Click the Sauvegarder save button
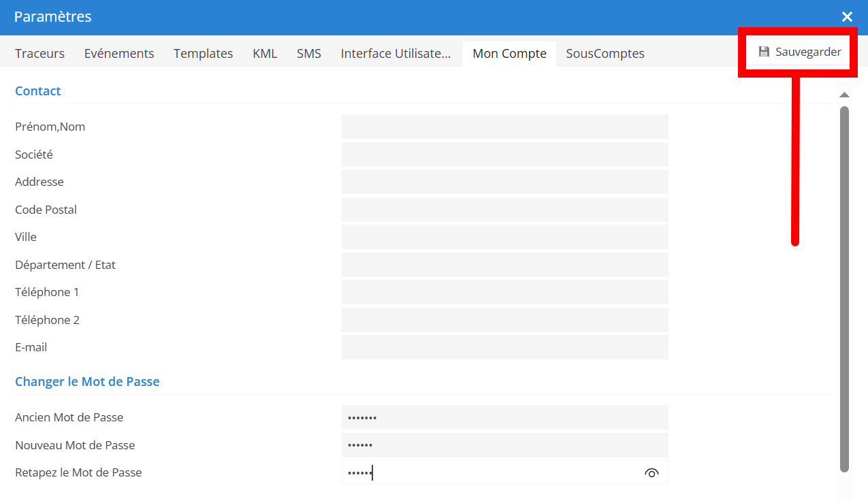The height and width of the screenshot is (501, 868). tap(799, 52)
